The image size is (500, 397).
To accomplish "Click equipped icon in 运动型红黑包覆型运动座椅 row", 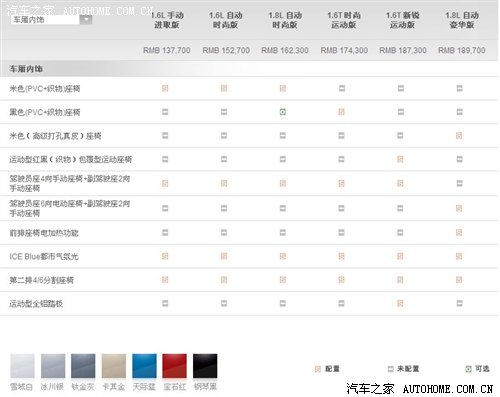I will pyautogui.click(x=400, y=159).
